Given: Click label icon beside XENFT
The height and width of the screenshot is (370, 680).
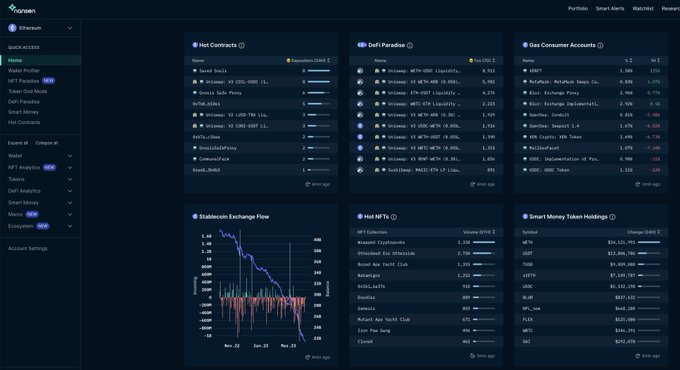Looking at the screenshot, I should coord(525,71).
